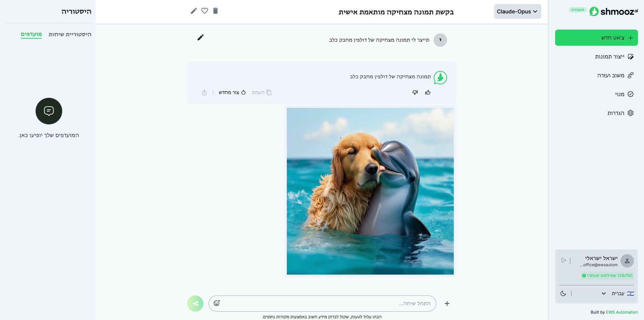Click the trash icon to delete chat
This screenshot has height=320, width=644.
pos(215,11)
